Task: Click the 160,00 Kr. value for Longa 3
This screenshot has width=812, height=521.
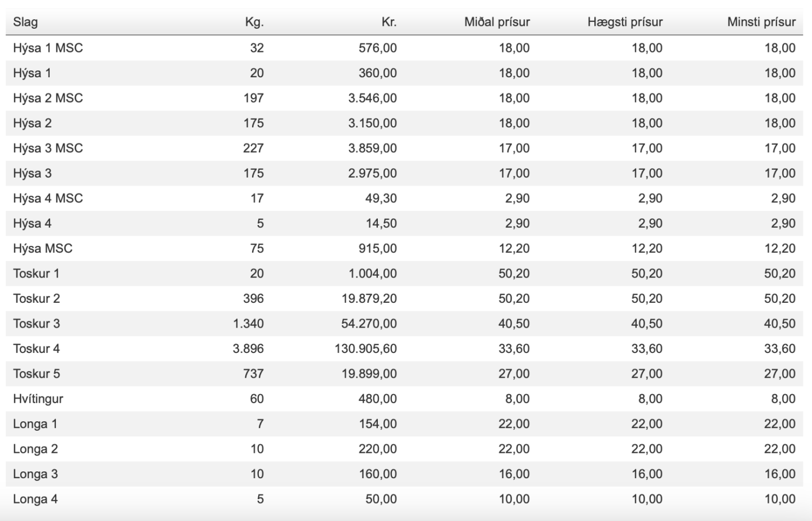Action: click(378, 474)
